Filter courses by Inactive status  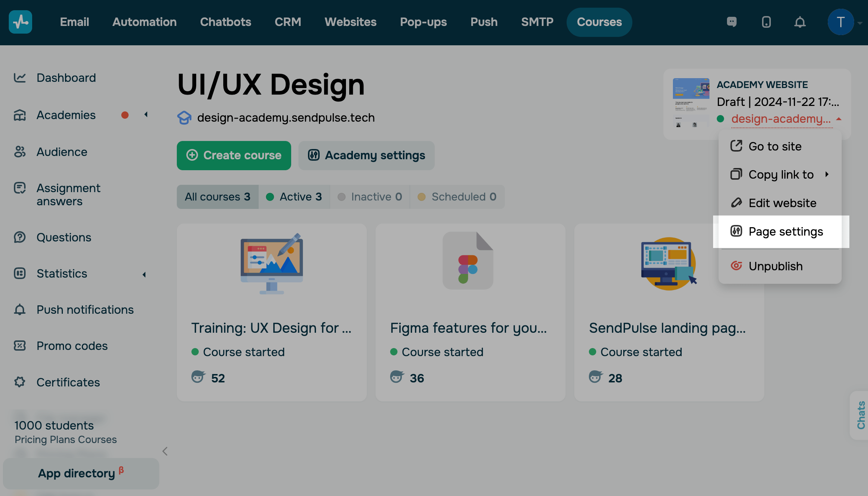pyautogui.click(x=370, y=197)
